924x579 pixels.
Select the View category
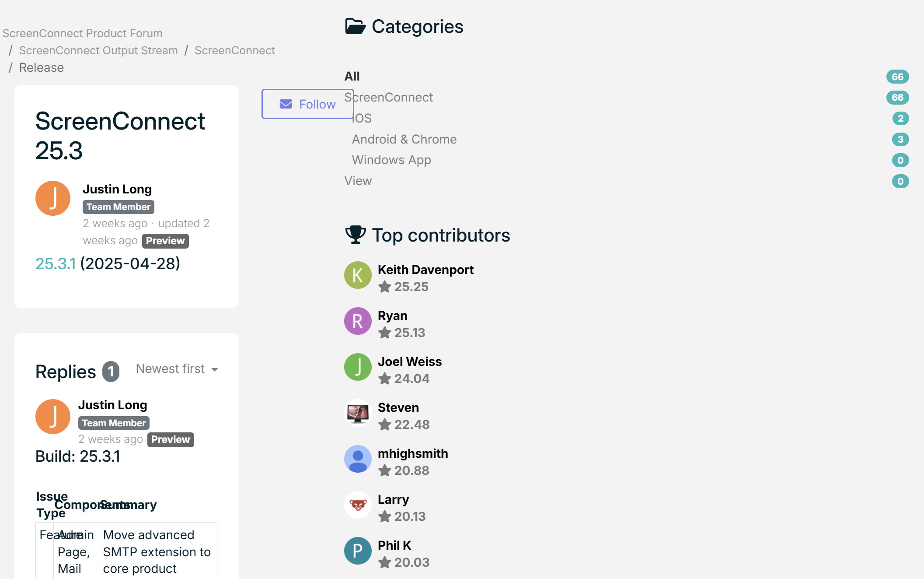[358, 181]
